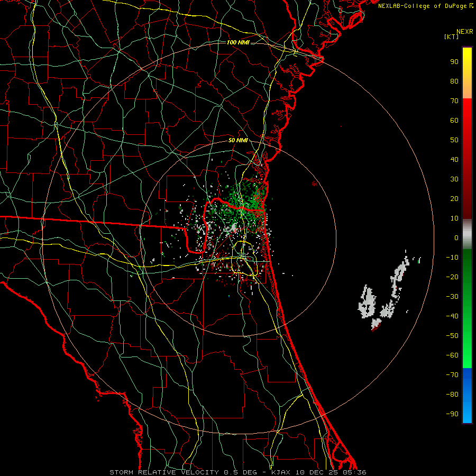Click the 70 value on the velocity scale
The height and width of the screenshot is (476, 476).
(454, 101)
